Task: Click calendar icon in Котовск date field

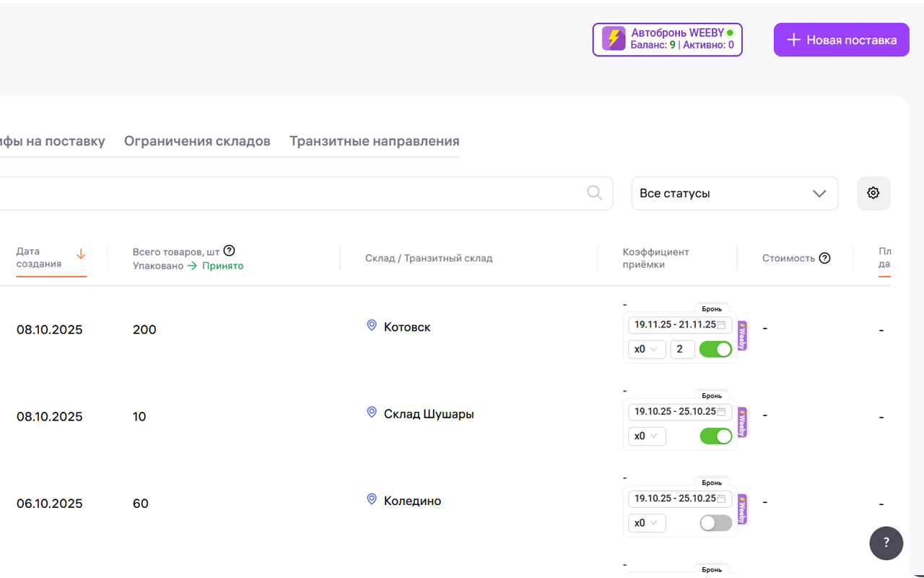Action: (x=721, y=325)
